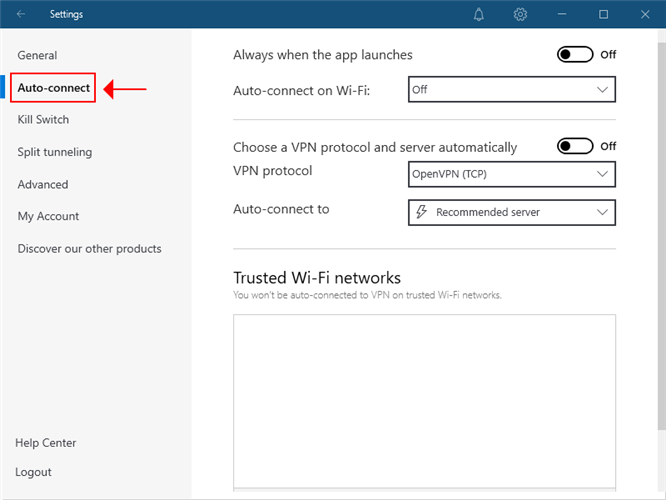Open Advanced settings section
This screenshot has height=500, width=666.
[43, 184]
